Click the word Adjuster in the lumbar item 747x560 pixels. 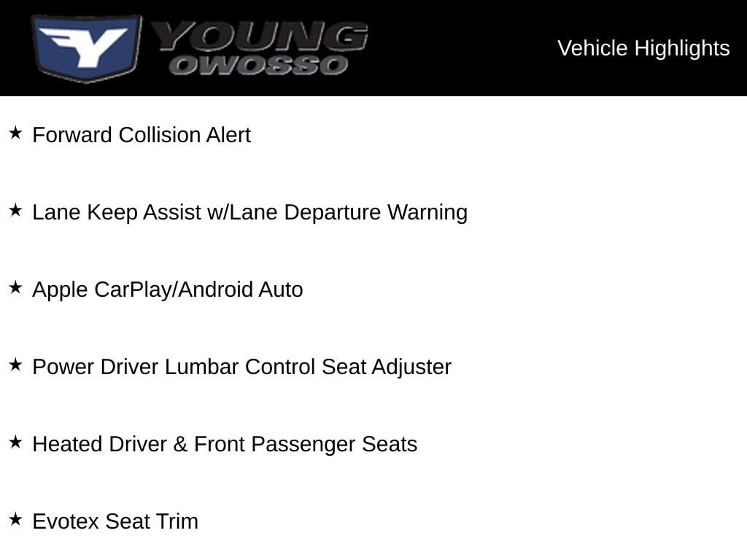(x=411, y=367)
